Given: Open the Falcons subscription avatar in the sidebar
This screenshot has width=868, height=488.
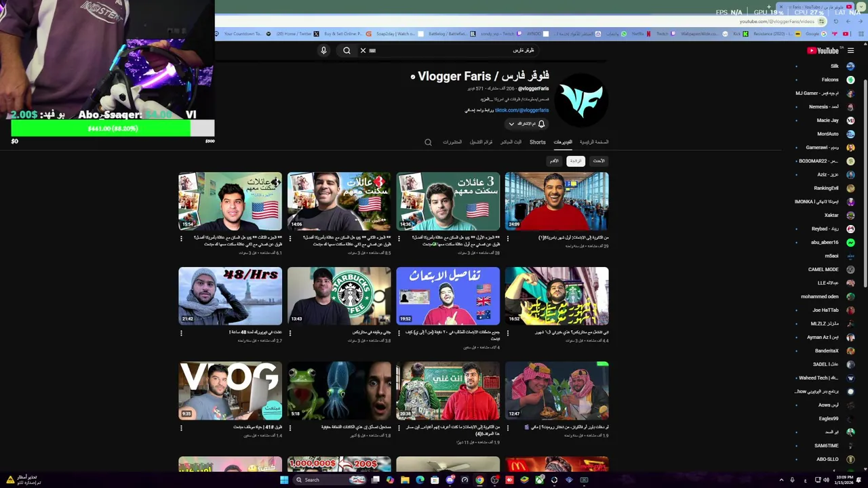Looking at the screenshot, I should pos(850,80).
